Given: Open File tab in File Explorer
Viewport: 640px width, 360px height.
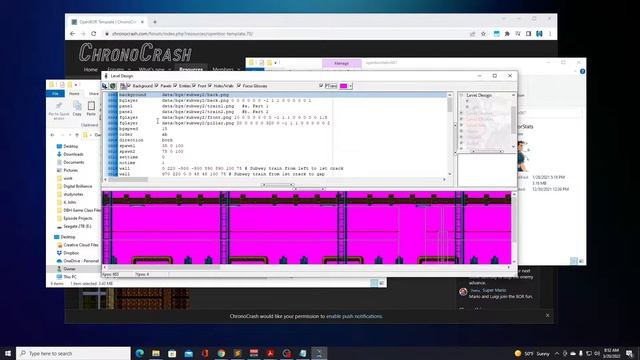Looking at the screenshot, I should click(x=55, y=94).
